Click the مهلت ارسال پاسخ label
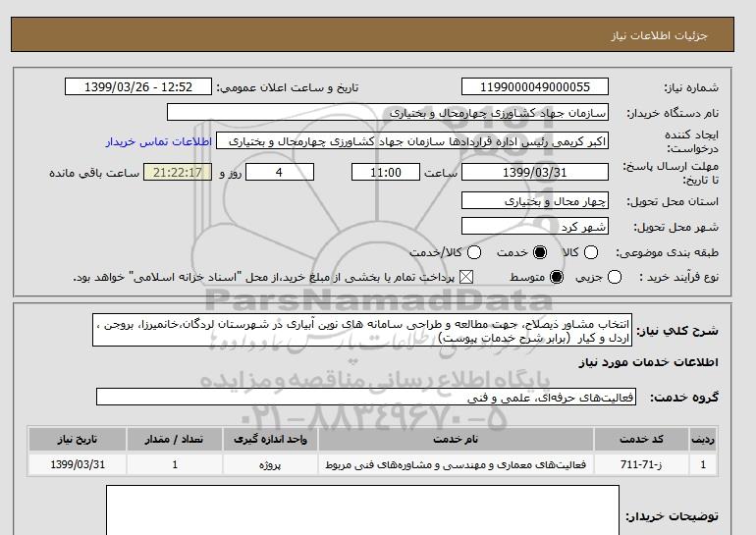Screen dimensions: 756x535 click(x=671, y=173)
